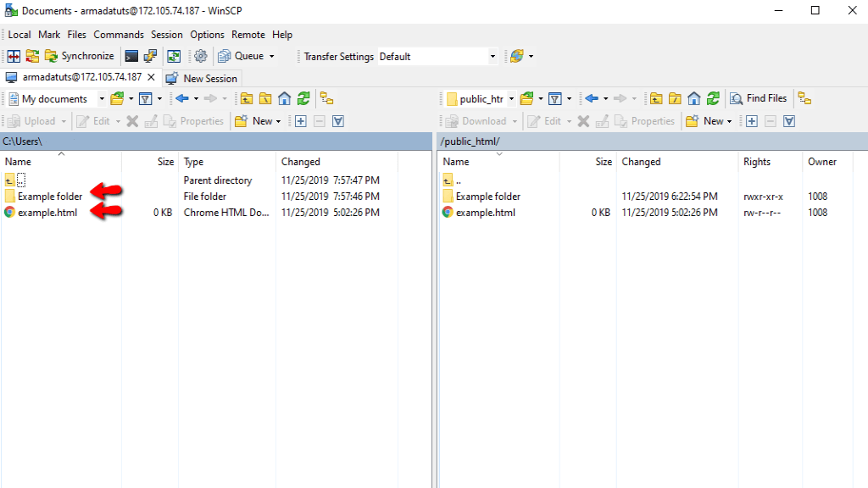868x488 pixels.
Task: Refresh the local panel
Action: tap(303, 99)
